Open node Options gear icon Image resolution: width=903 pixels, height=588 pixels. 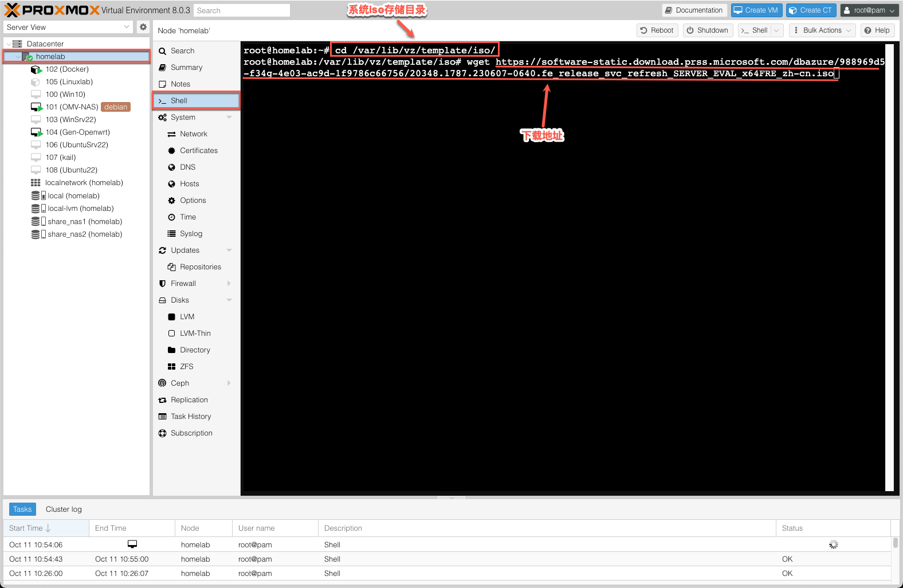(x=171, y=201)
